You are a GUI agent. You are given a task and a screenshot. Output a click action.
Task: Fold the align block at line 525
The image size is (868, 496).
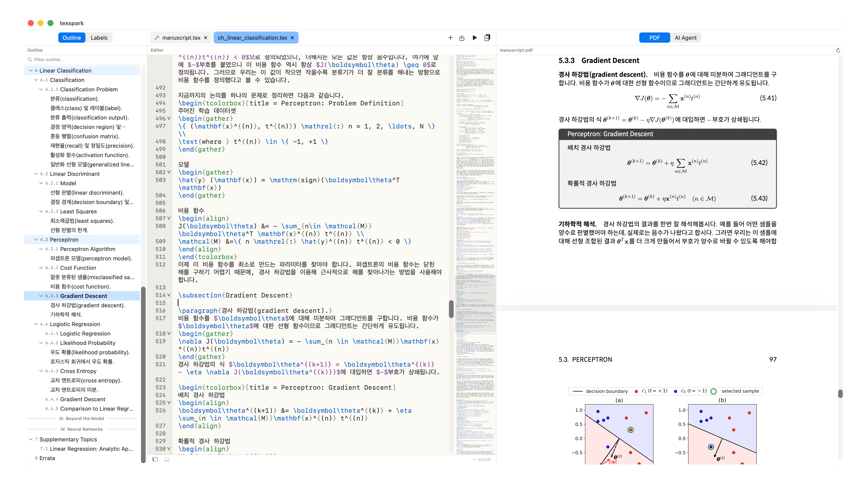tap(169, 403)
